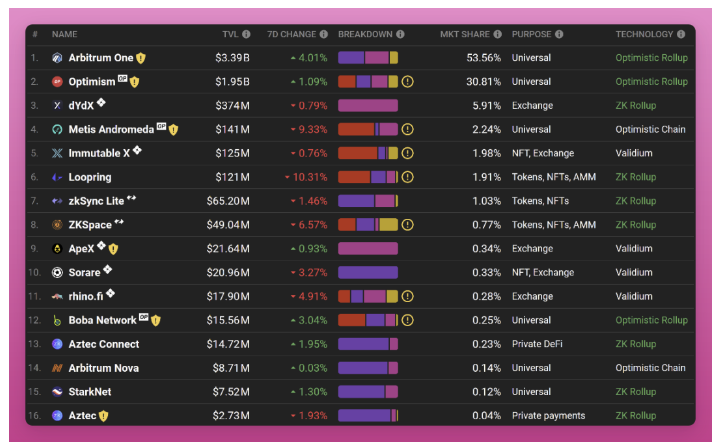Open the Metis Andromeda project link
The height and width of the screenshot is (445, 717).
(x=111, y=129)
